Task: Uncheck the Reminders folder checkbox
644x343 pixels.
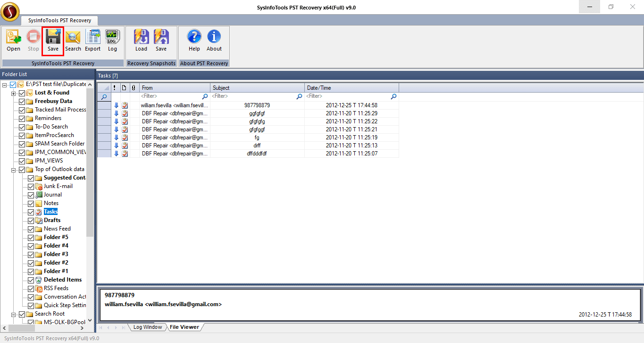Action: (x=22, y=119)
